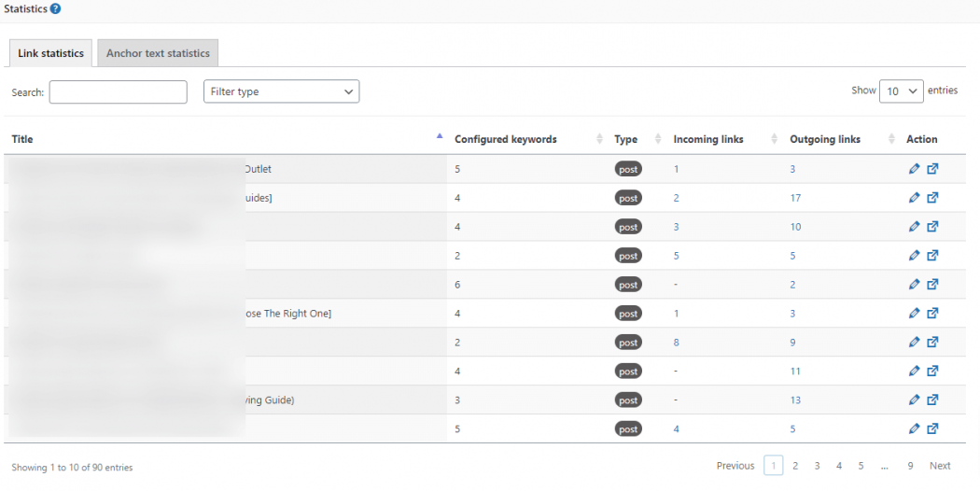Viewport: 980px width, 491px height.
Task: Open outgoing links count 3 in 'Outlet' row
Action: pos(792,169)
